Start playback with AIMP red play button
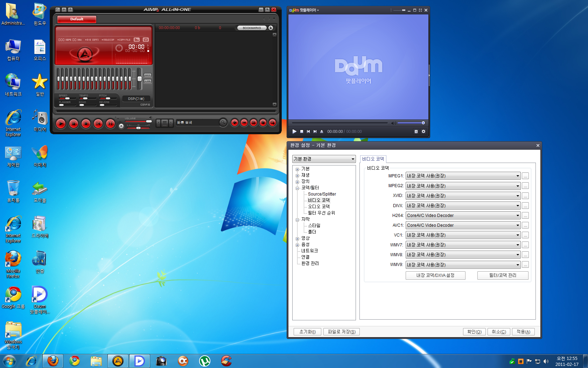This screenshot has width=588, height=368. tap(61, 123)
